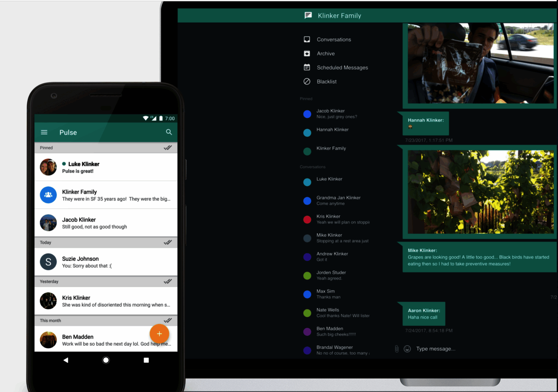Viewport: 558px width, 392px height.
Task: Mark Pinned section as read on phone
Action: pyautogui.click(x=168, y=148)
